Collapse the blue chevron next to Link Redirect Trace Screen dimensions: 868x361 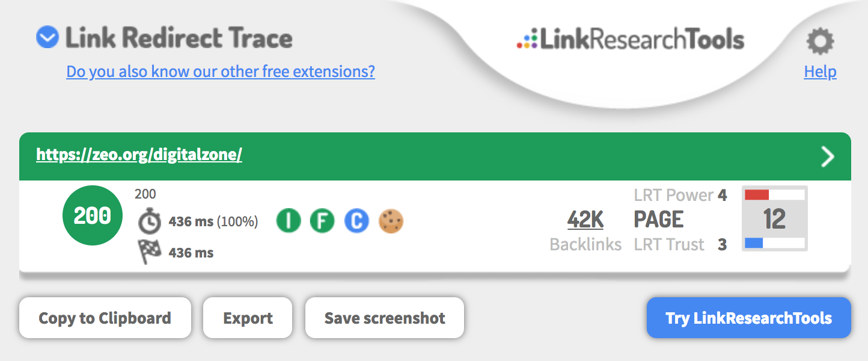(x=47, y=38)
